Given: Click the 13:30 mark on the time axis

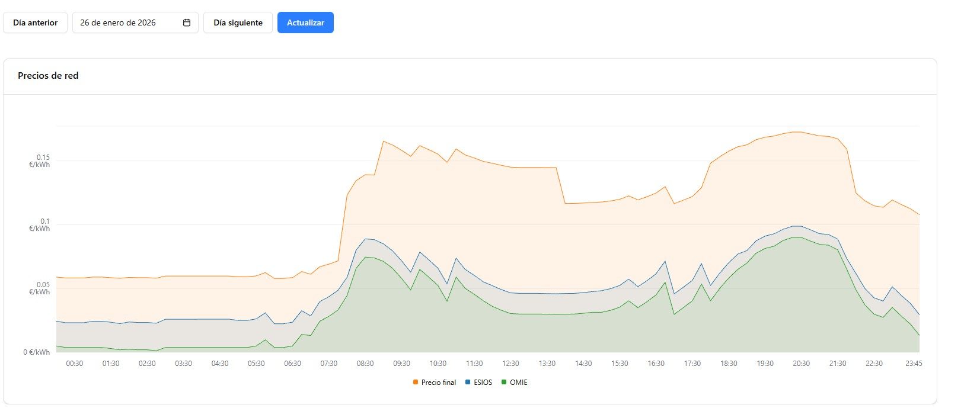Looking at the screenshot, I should 547,364.
